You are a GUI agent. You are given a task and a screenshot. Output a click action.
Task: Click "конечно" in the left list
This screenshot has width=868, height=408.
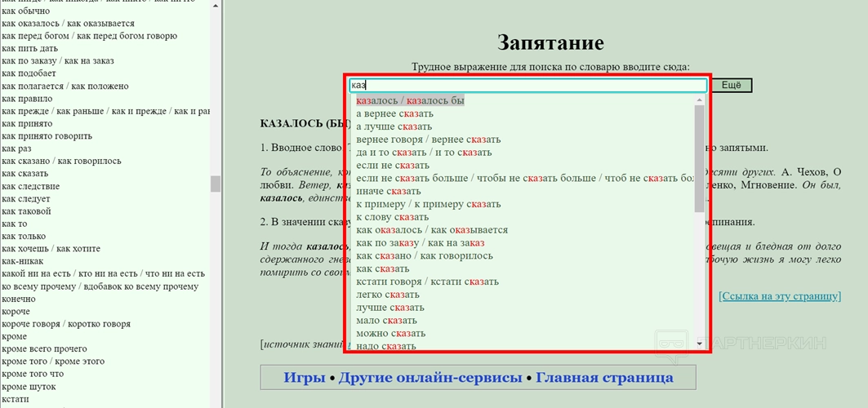[x=18, y=299]
